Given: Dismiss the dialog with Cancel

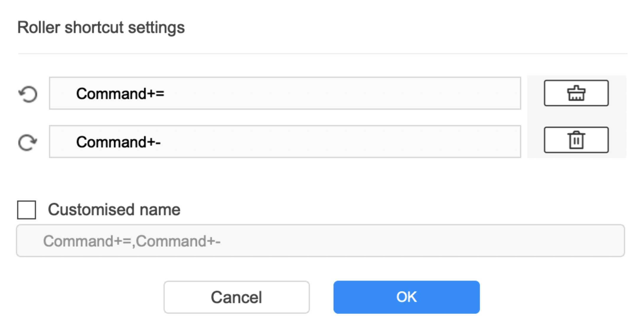Looking at the screenshot, I should [x=237, y=297].
